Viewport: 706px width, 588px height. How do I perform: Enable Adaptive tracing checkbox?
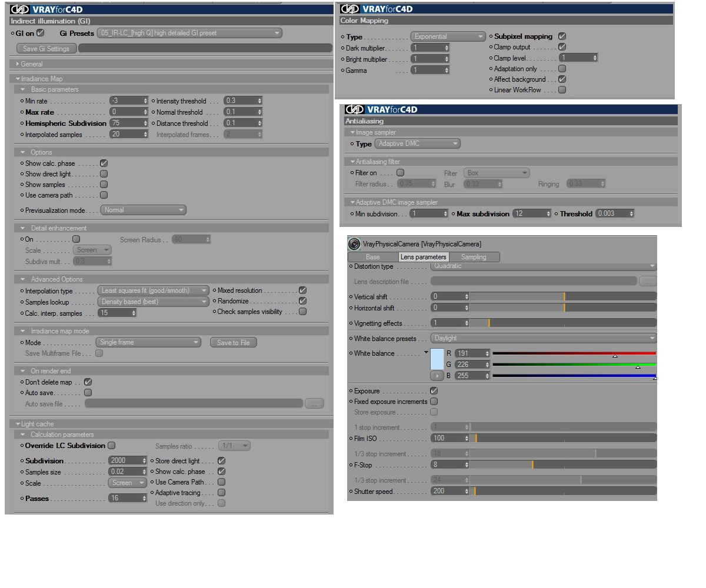(221, 493)
